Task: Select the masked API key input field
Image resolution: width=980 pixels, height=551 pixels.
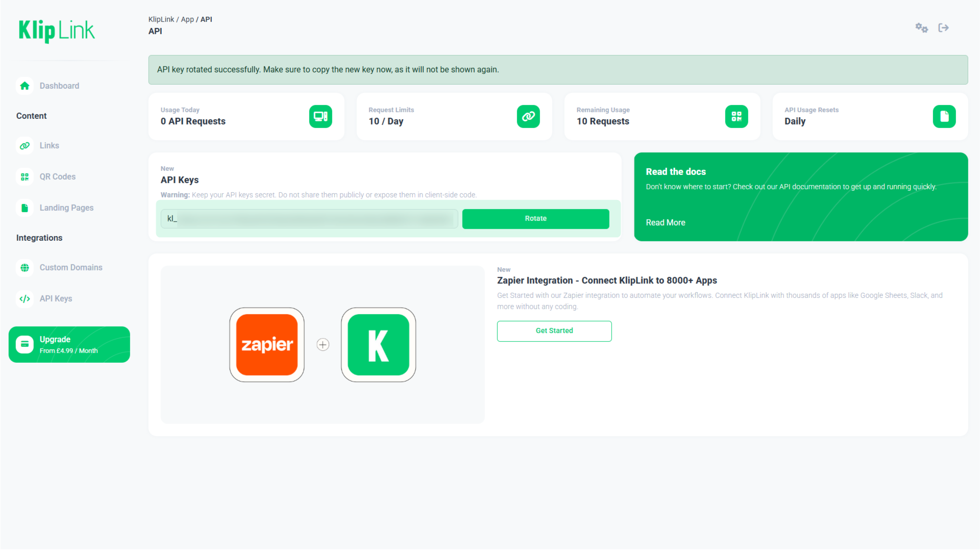Action: (309, 218)
